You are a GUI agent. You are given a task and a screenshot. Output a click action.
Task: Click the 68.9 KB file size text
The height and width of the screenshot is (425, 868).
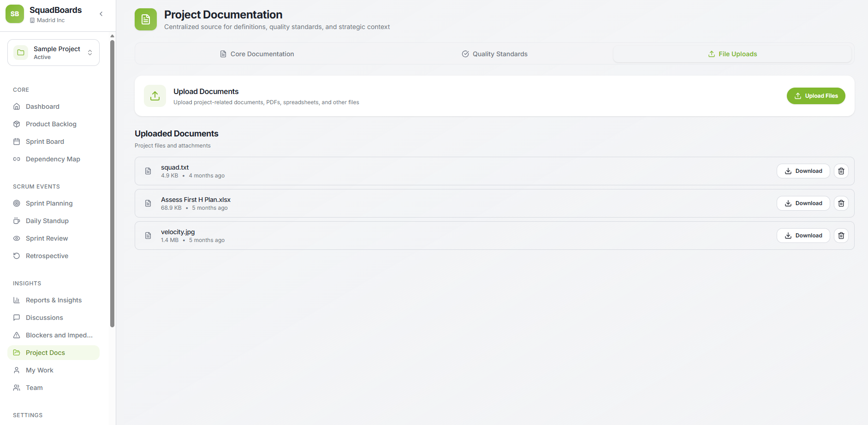coord(171,208)
